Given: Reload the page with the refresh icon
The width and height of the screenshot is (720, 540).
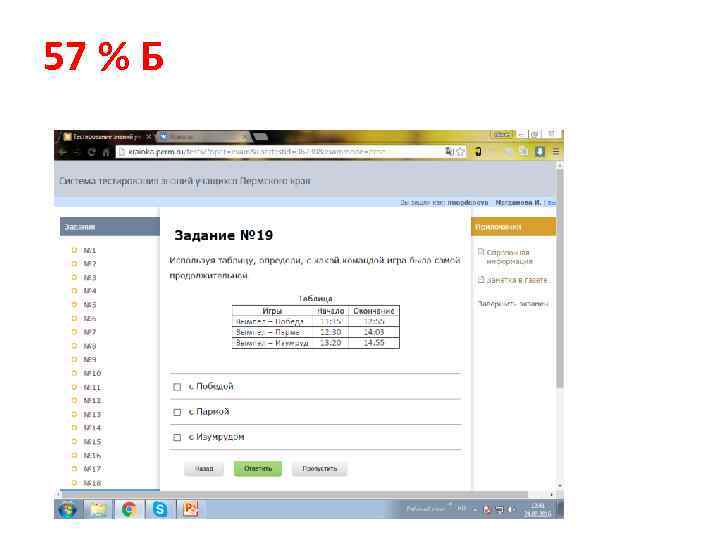Looking at the screenshot, I should [91, 152].
